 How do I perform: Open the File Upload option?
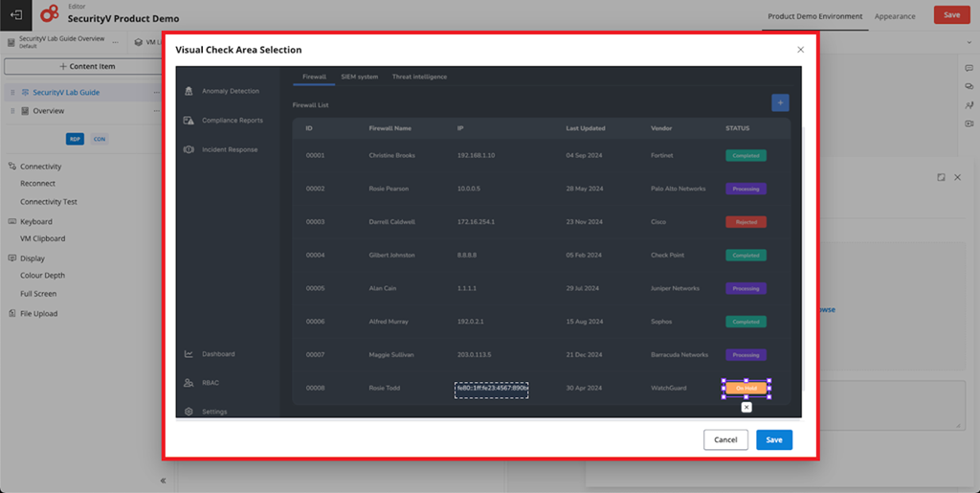[38, 314]
